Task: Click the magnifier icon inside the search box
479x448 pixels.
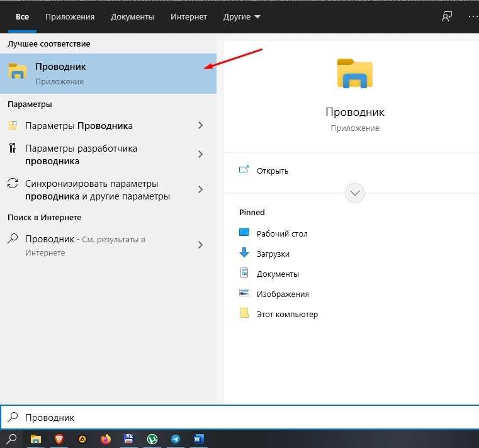Action: (13, 417)
